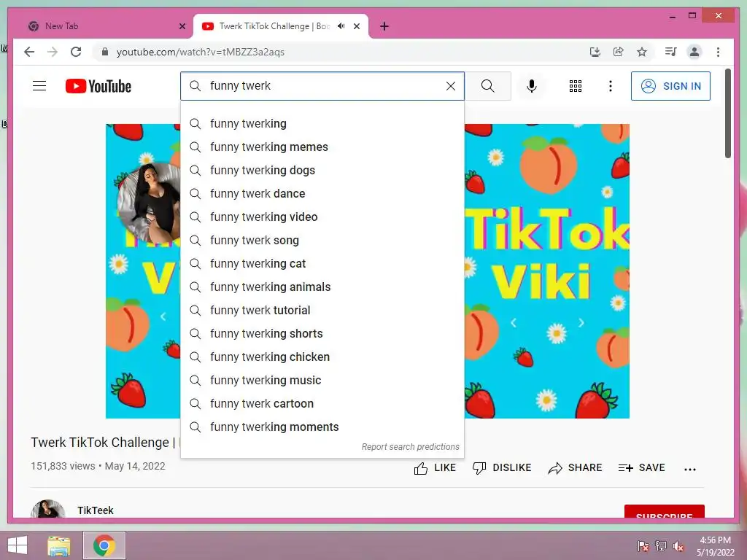
Task: Click the share page icon in the address bar
Action: (619, 52)
